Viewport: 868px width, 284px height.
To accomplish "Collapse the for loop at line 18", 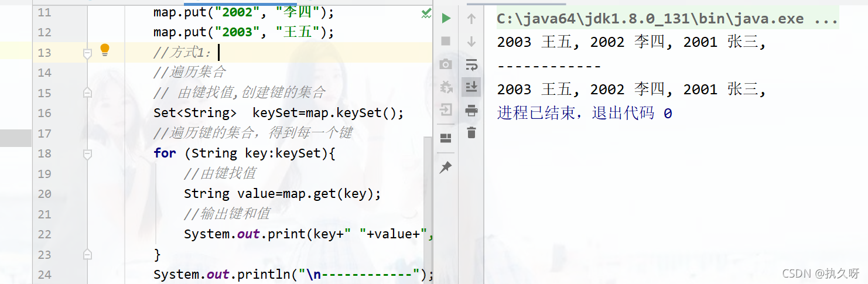I will [x=88, y=154].
